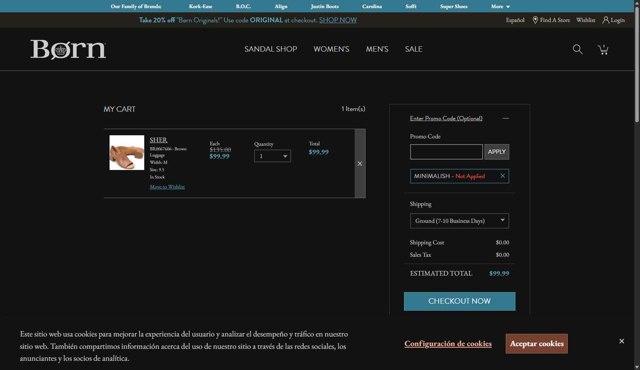Open Configuración de cookies
The height and width of the screenshot is (370, 640).
[x=448, y=343]
